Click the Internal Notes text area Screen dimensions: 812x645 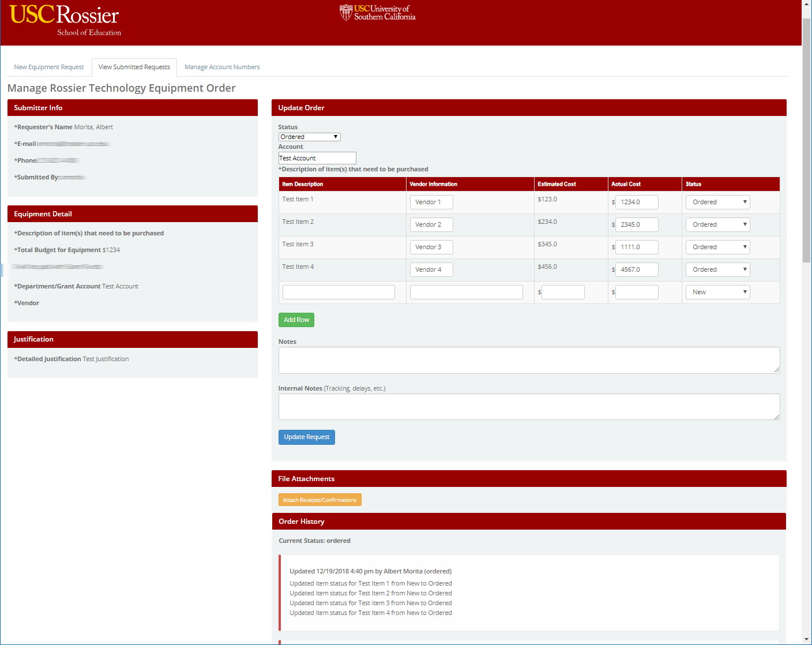coord(529,407)
